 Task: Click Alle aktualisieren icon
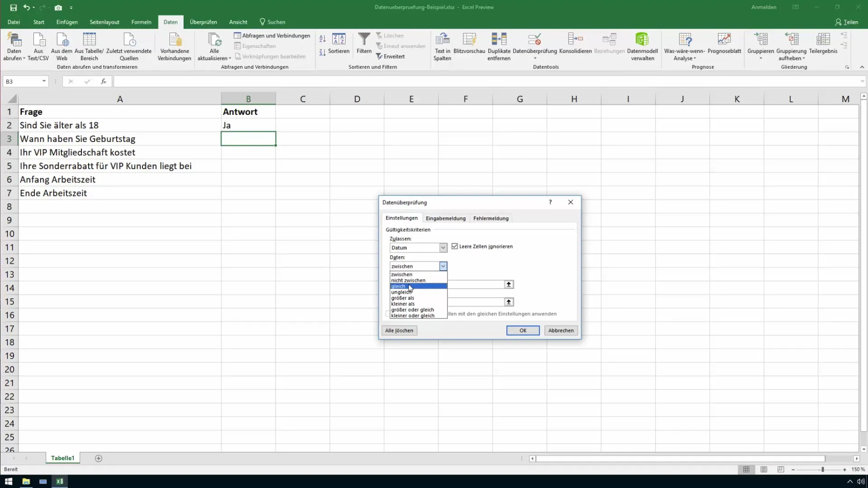coord(214,47)
